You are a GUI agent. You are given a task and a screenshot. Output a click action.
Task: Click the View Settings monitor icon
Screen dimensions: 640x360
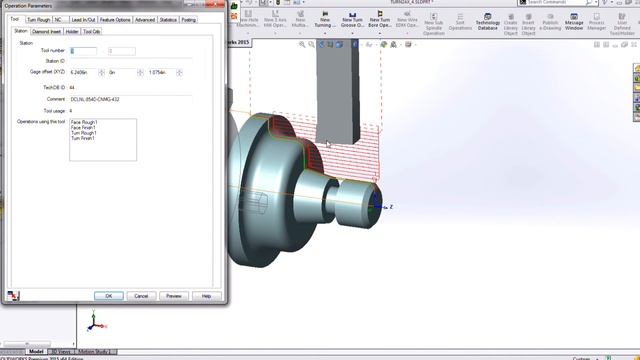(408, 44)
